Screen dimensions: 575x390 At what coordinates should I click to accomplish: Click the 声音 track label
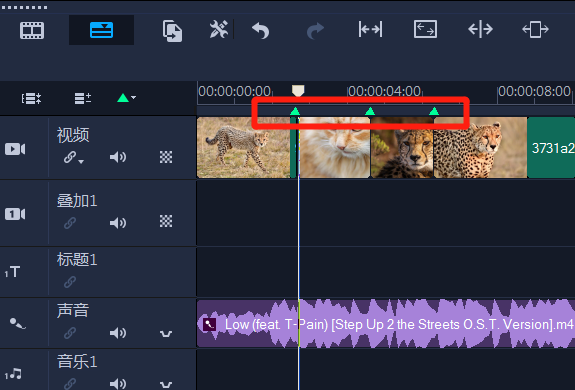click(x=73, y=310)
